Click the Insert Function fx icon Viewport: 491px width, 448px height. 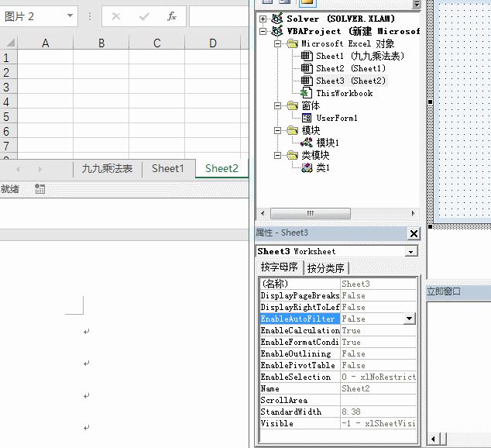pyautogui.click(x=172, y=16)
